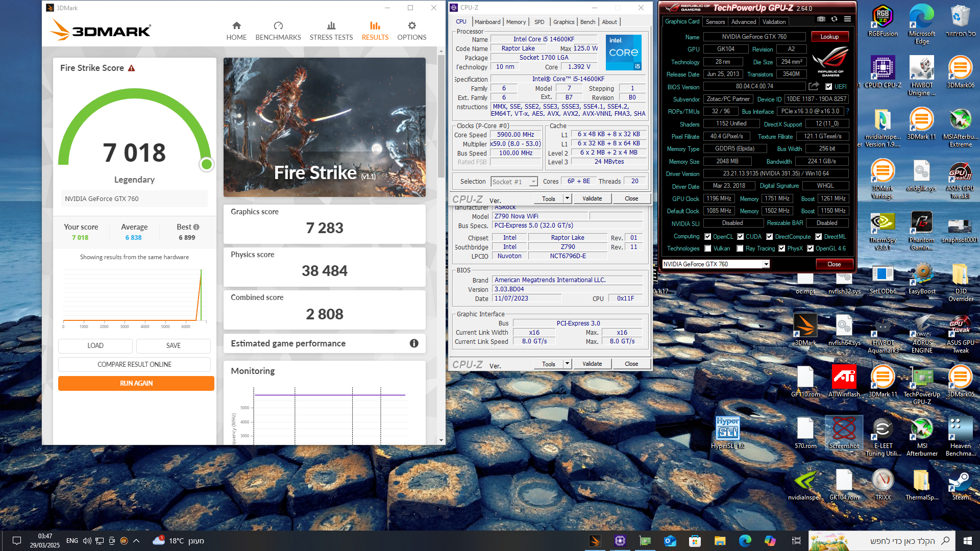Open Heaven Benchmark desktop shortcut
Screen dimensions: 980x551
[961, 437]
